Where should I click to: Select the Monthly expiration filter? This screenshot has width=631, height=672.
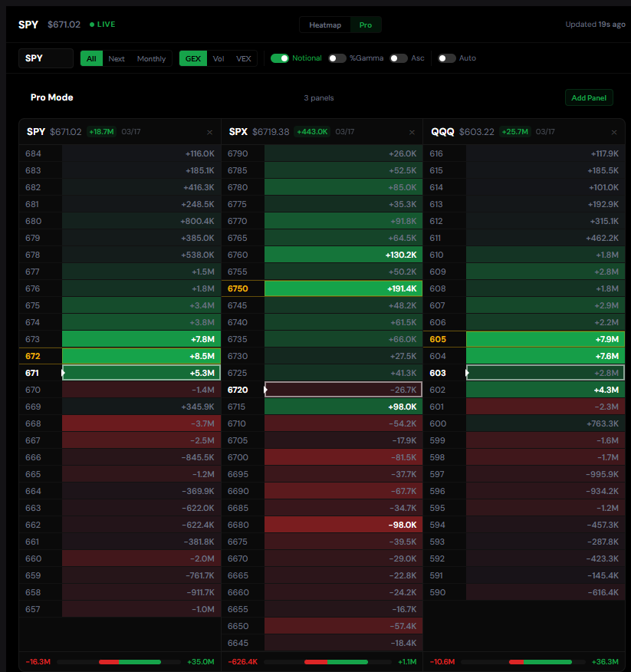[151, 59]
